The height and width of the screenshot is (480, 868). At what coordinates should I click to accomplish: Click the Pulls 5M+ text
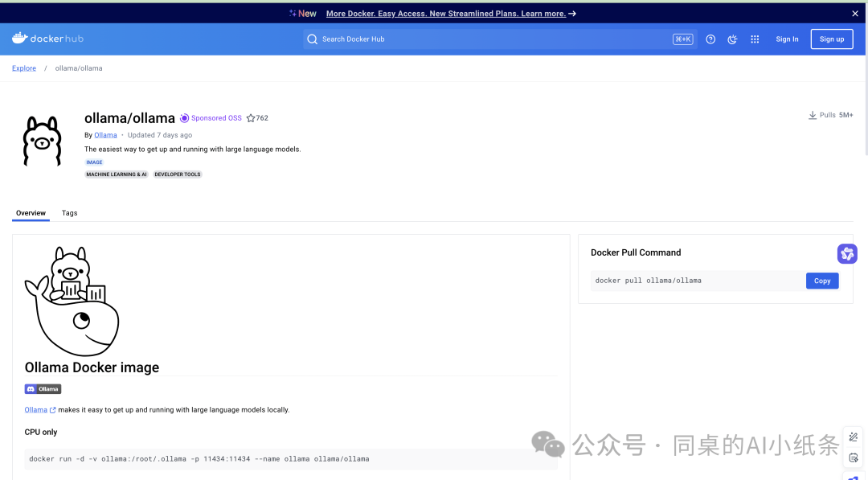(836, 115)
